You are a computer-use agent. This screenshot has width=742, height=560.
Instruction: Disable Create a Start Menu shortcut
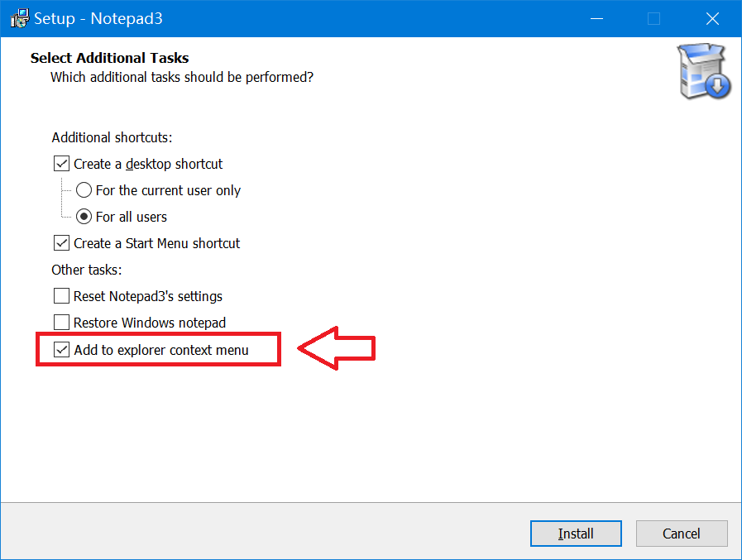coord(61,242)
